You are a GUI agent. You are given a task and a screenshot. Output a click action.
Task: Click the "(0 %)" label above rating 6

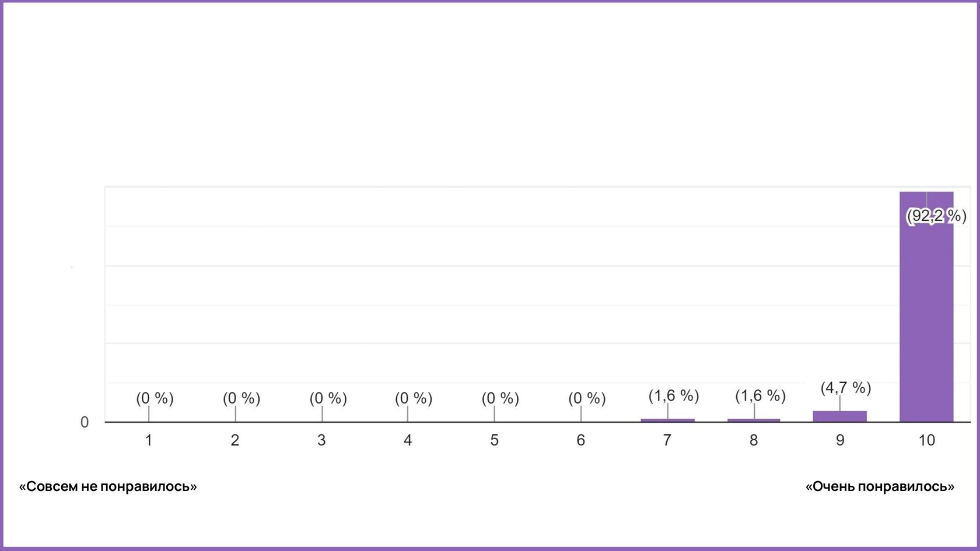[x=587, y=398]
